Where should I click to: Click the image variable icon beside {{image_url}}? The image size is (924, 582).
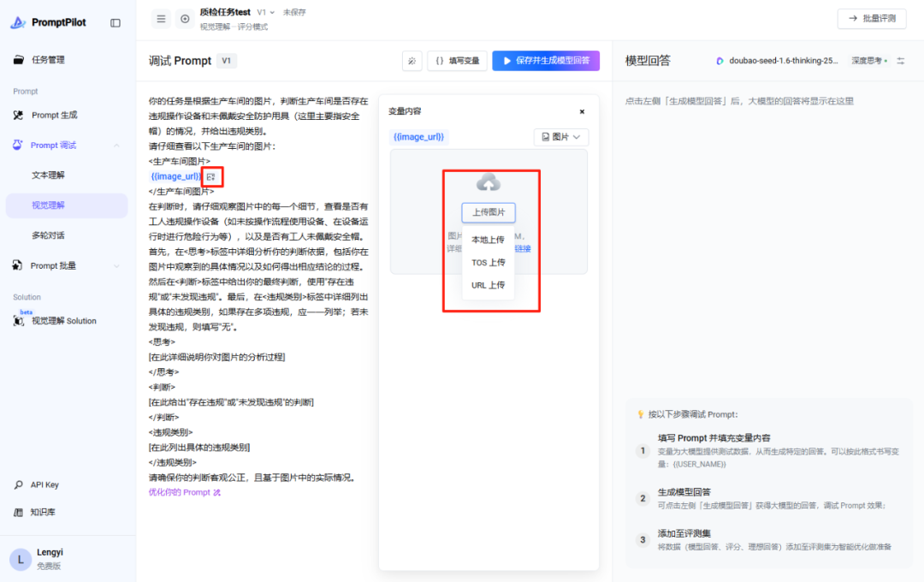pos(211,177)
